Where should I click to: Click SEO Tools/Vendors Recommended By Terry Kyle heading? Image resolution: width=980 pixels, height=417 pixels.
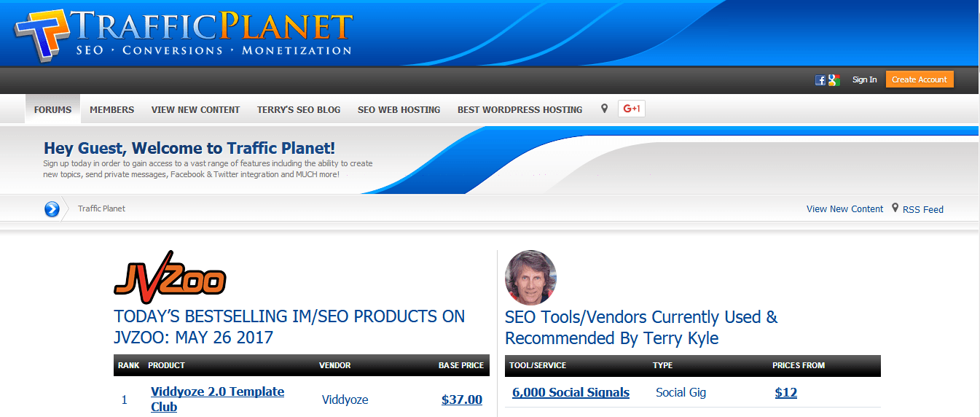pos(641,327)
